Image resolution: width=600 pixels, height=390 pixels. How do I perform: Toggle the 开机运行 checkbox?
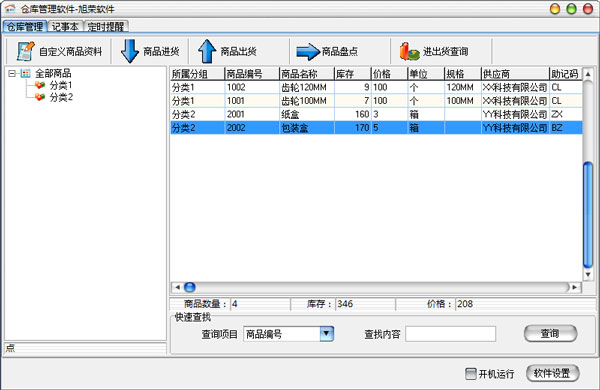(471, 374)
